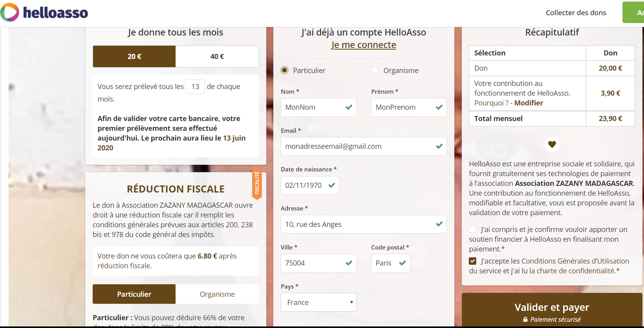Click the Récapitulatif heading

point(552,32)
